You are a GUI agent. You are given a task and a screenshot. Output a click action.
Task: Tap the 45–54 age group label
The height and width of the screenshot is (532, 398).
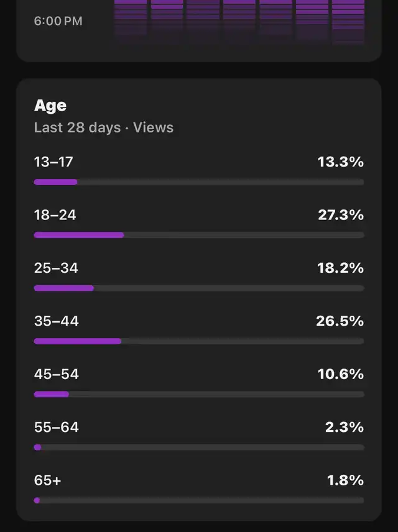(x=56, y=374)
